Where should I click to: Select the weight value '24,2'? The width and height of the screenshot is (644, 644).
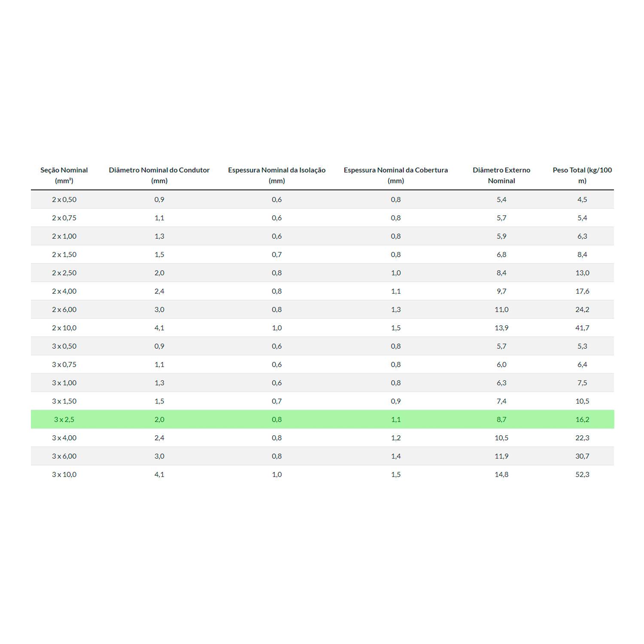point(582,309)
